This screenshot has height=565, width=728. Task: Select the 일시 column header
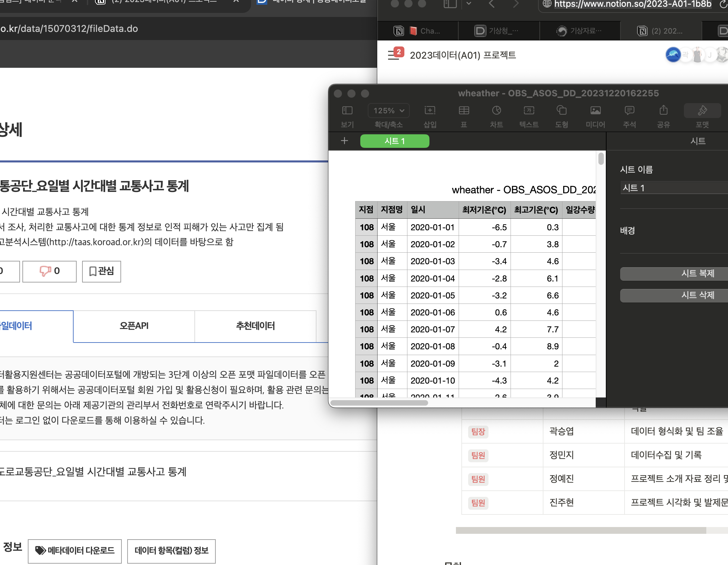click(433, 210)
